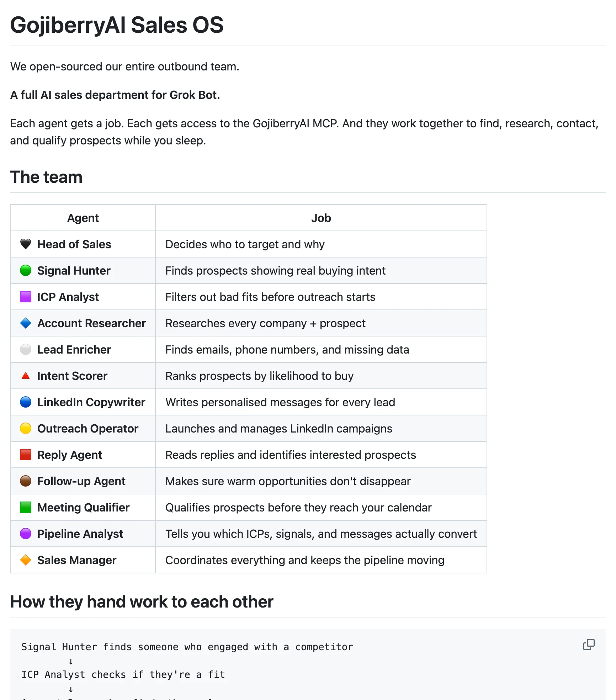Click How they hand work to each other heading

coord(142,602)
